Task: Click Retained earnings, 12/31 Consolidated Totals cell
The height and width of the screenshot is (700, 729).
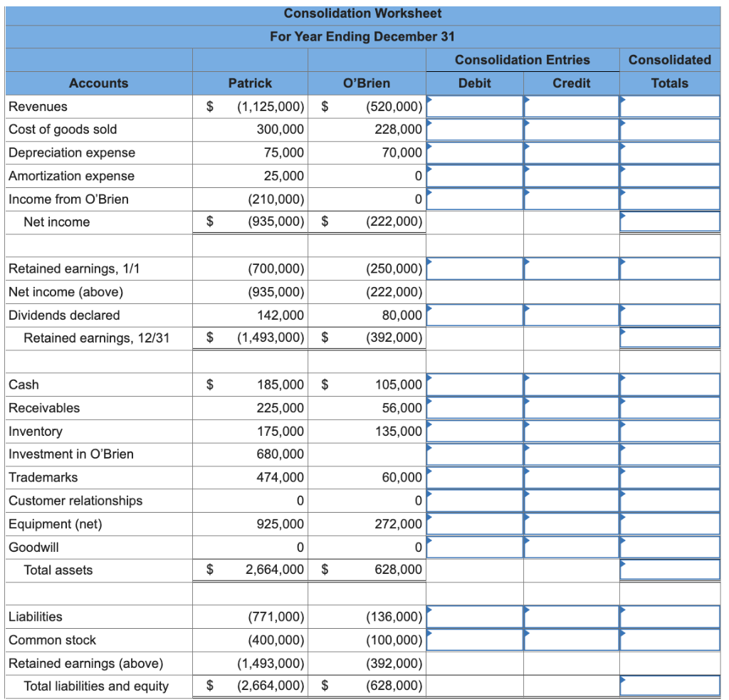Action: (x=669, y=338)
